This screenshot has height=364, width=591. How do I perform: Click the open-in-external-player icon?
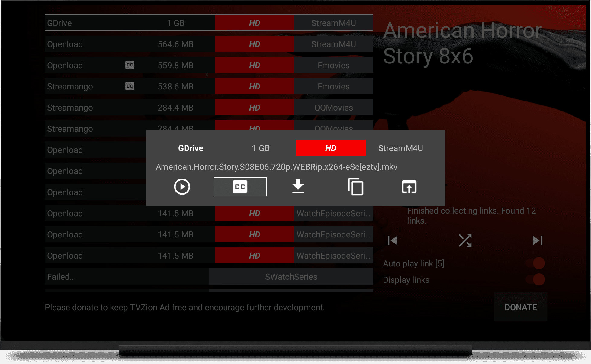tap(409, 187)
